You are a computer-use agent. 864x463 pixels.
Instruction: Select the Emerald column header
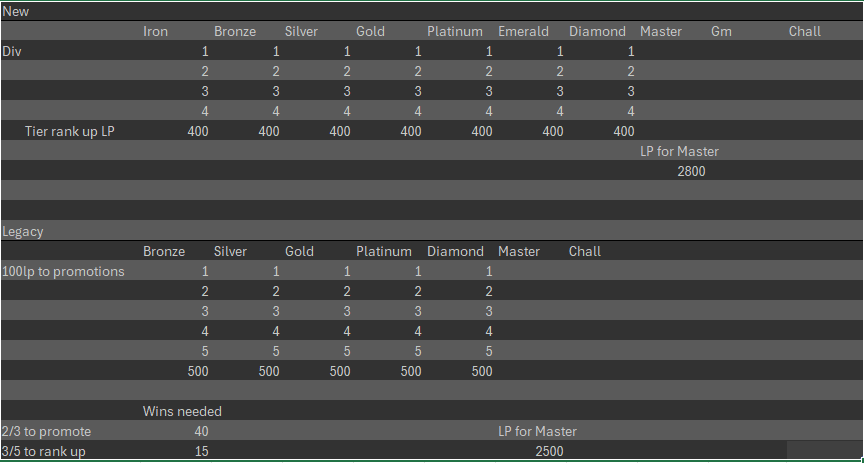[523, 31]
